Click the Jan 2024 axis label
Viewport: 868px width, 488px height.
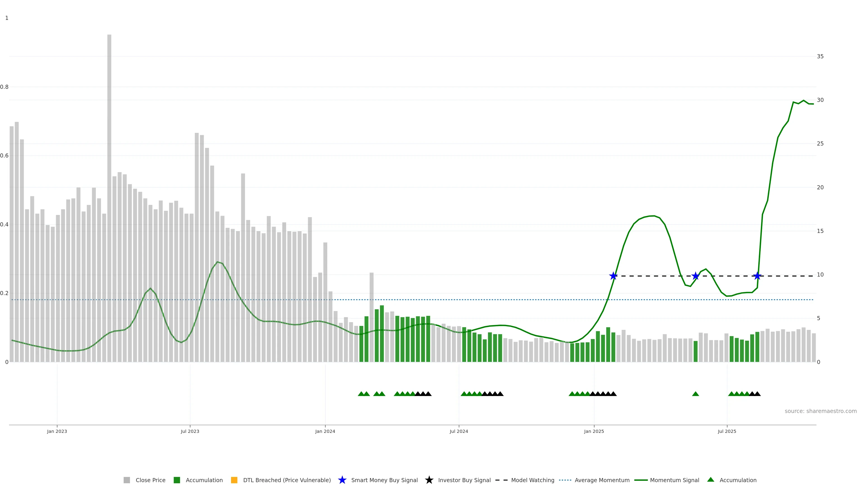click(325, 432)
